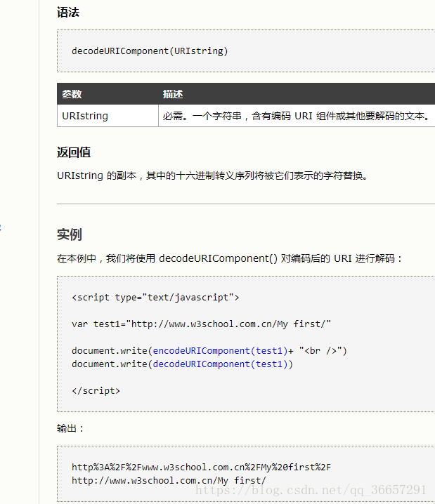The width and height of the screenshot is (435, 504).
Task: Click the blue decodeURIComponent(test1) code
Action: tap(220, 364)
